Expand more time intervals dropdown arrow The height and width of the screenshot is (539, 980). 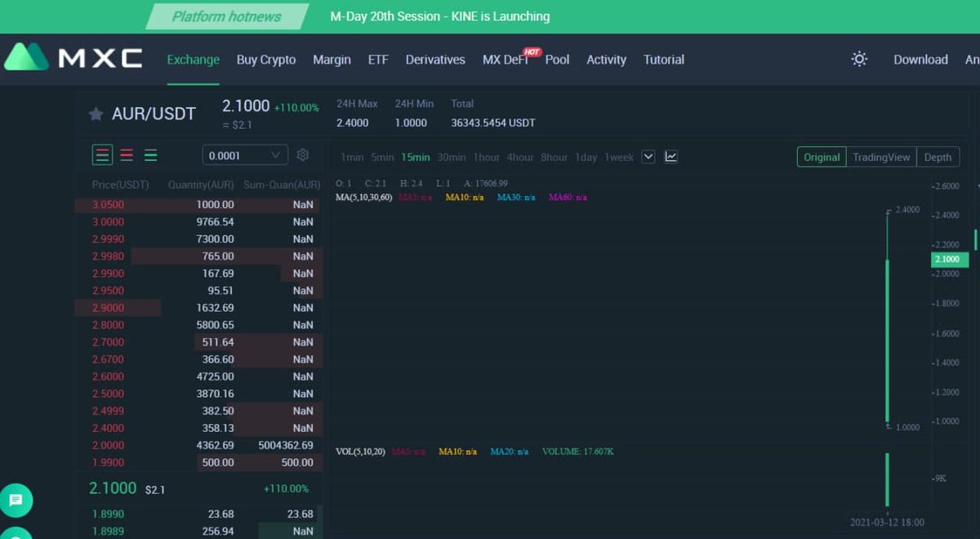click(648, 157)
